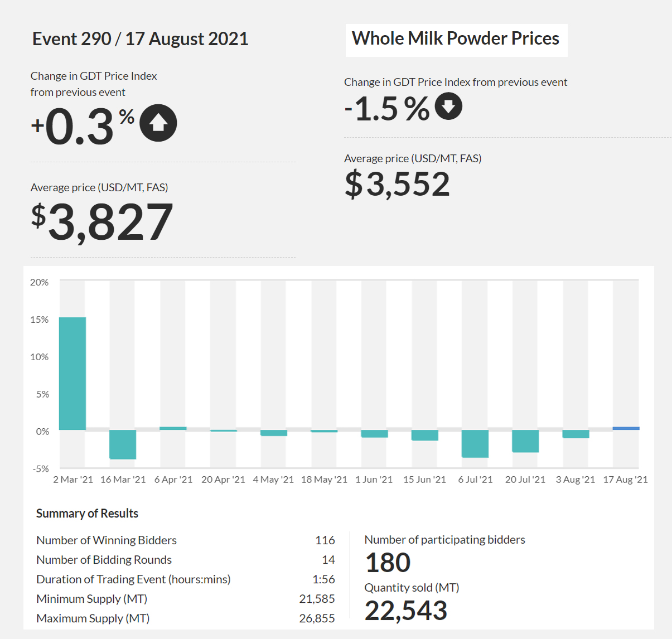Click the Summary of Results heading
672x639 pixels.
pyautogui.click(x=87, y=514)
